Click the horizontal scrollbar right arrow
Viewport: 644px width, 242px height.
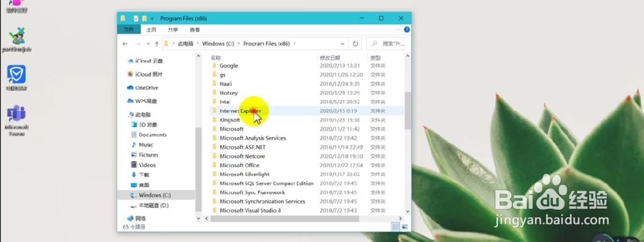(401, 218)
